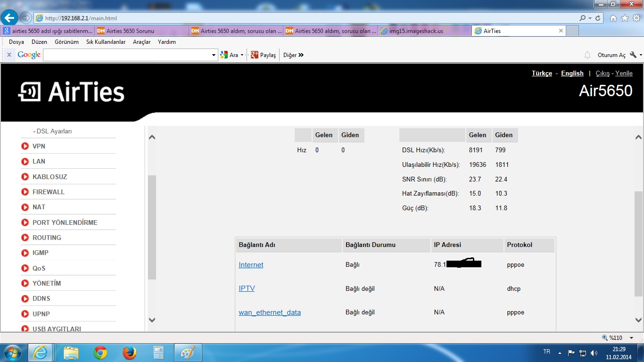Switch to the Airties 5650 Sorunu tab
Screen dimensions: 644x362
coord(141,31)
